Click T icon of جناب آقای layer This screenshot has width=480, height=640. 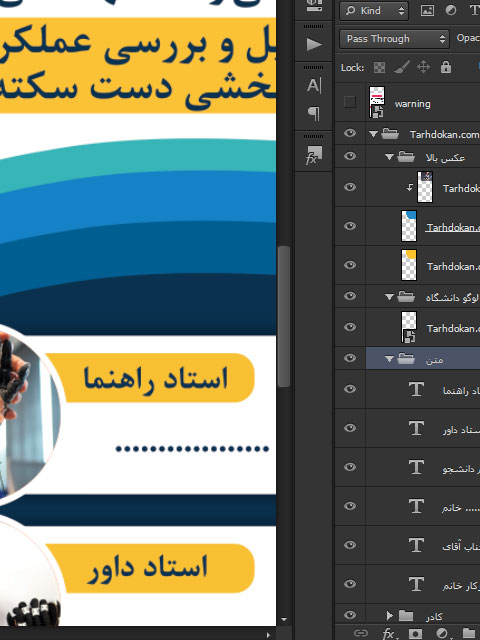coord(416,545)
